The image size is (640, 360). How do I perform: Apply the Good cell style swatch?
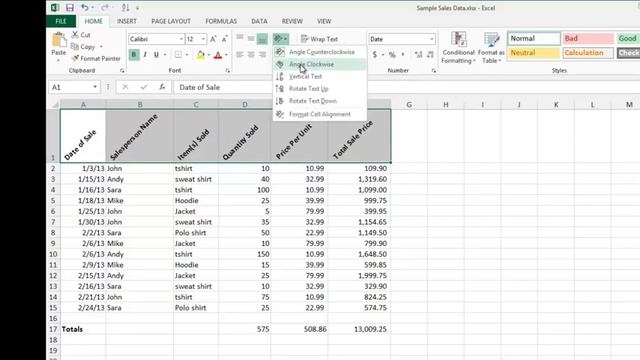[x=628, y=38]
